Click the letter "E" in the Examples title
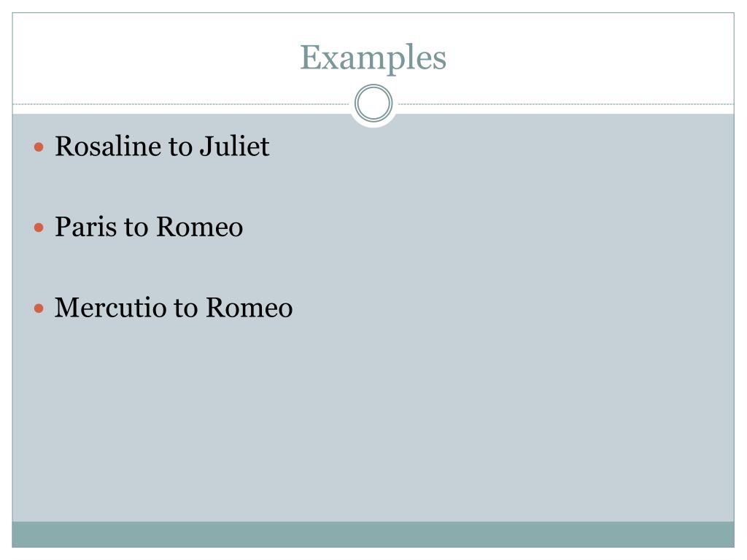Screen dimensions: 747x560 [x=309, y=57]
